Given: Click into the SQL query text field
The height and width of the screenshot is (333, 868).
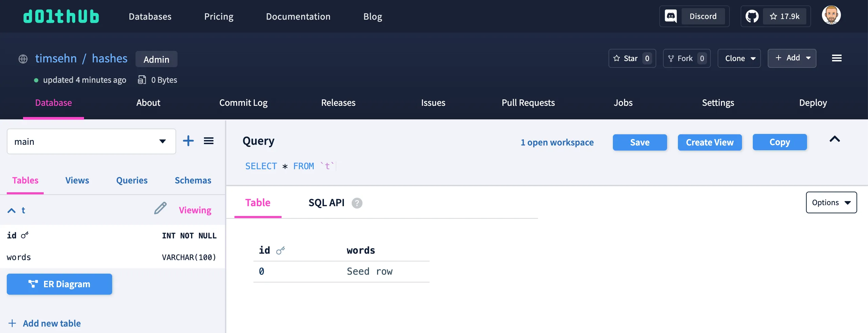Looking at the screenshot, I should tap(407, 166).
